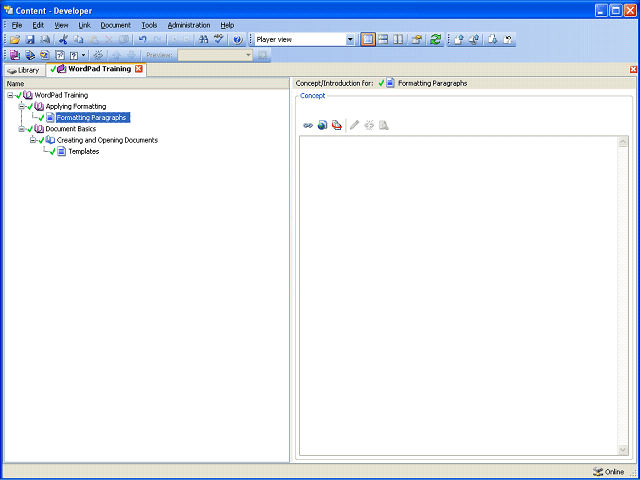Copy selection with the Copy icon
Screen dimensions: 640x480
(78, 40)
